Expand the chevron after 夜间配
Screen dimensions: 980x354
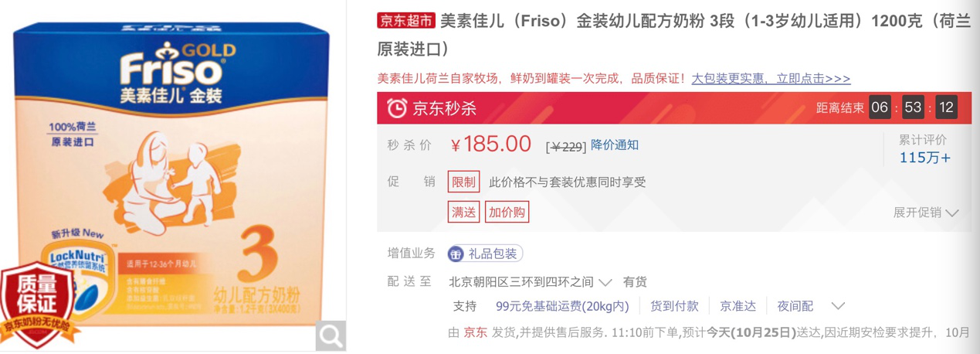(x=838, y=307)
